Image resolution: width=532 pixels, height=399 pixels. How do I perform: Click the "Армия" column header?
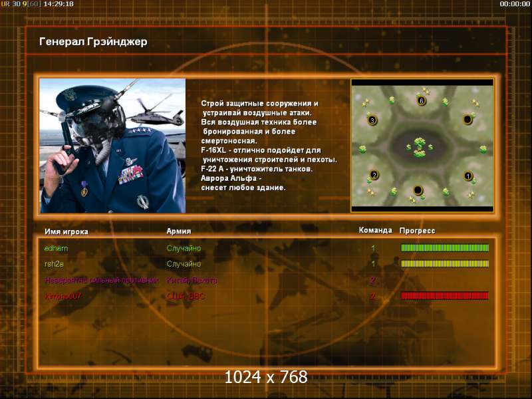pos(179,231)
